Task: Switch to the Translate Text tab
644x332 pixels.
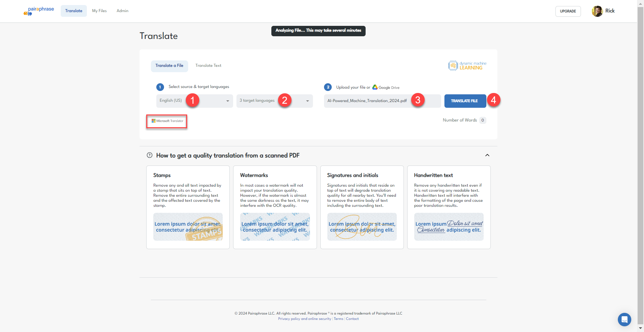Action: pos(208,66)
